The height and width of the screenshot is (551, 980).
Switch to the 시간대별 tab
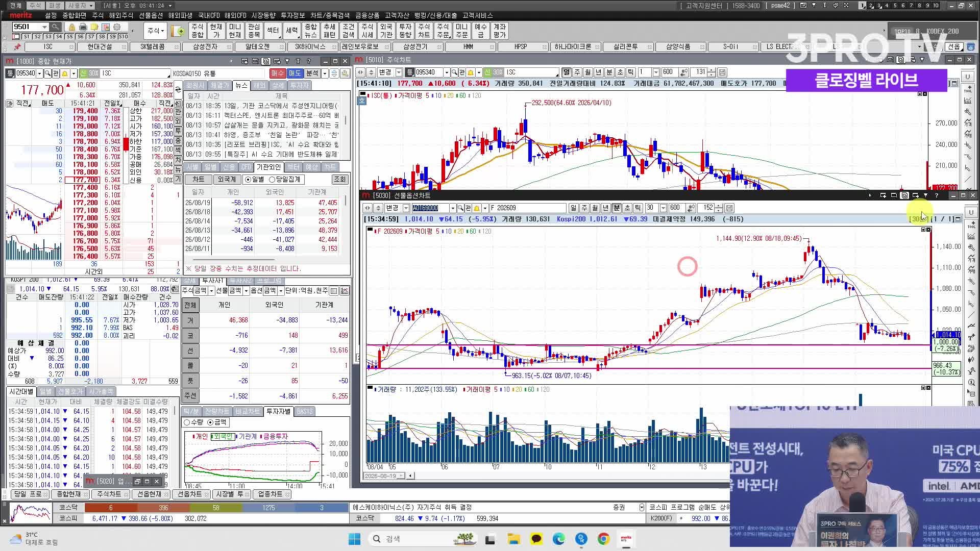[21, 392]
